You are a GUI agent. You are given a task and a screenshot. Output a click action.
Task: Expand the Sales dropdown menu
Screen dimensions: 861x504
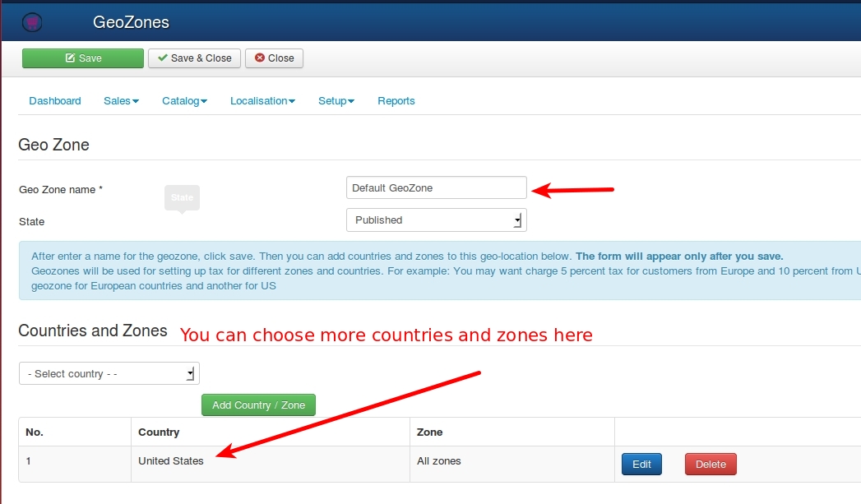[x=122, y=101]
